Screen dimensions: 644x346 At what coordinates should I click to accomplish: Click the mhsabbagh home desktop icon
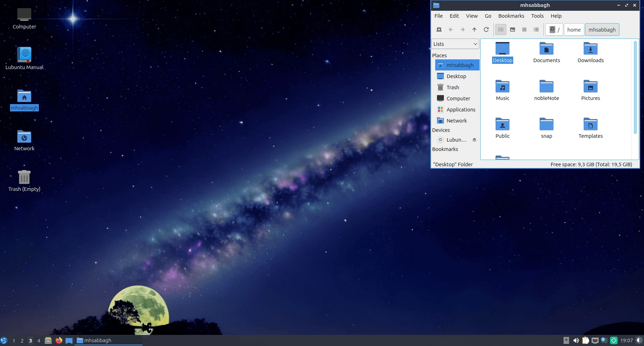[x=24, y=100]
